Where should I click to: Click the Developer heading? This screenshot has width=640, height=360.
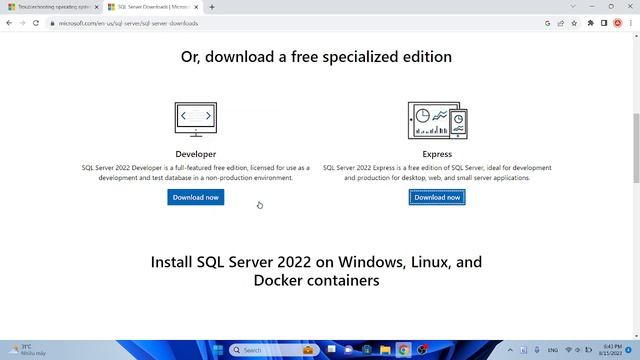pyautogui.click(x=196, y=154)
